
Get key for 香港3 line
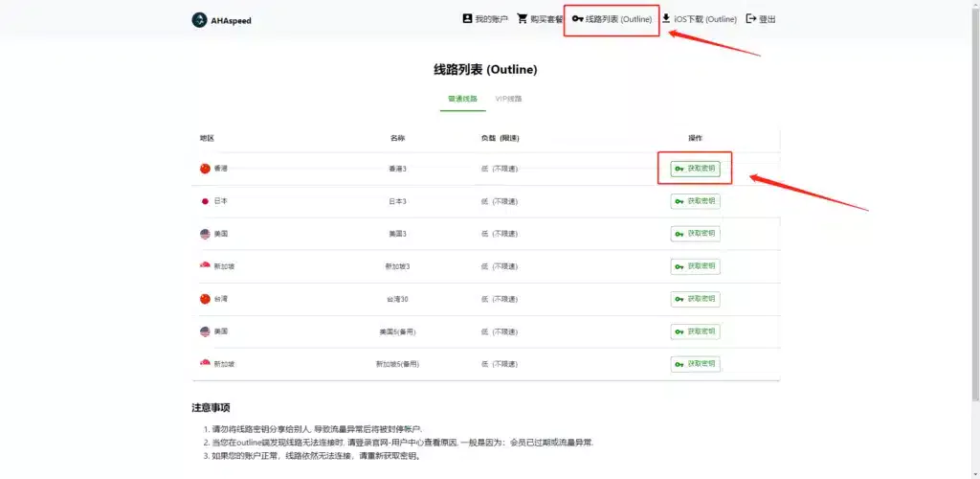[x=695, y=169]
